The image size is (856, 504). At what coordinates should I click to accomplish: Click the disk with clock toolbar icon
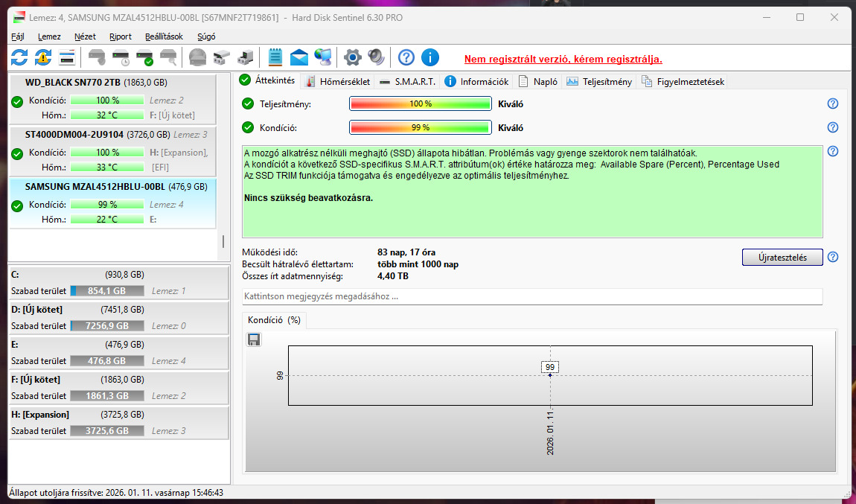pos(121,57)
